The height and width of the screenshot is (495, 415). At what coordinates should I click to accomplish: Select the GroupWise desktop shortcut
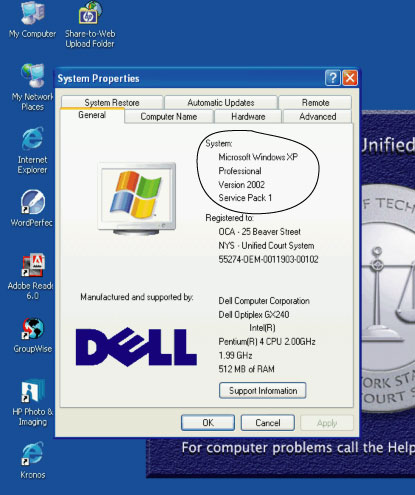click(33, 335)
